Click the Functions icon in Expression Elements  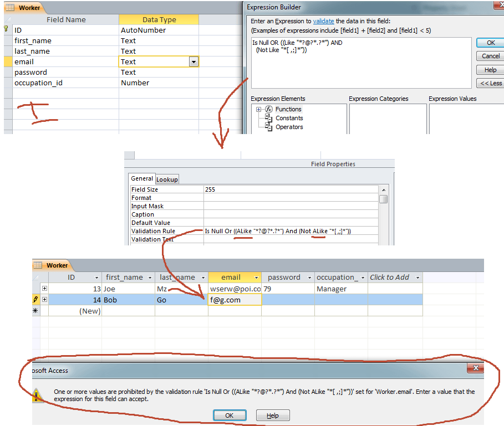[x=269, y=109]
